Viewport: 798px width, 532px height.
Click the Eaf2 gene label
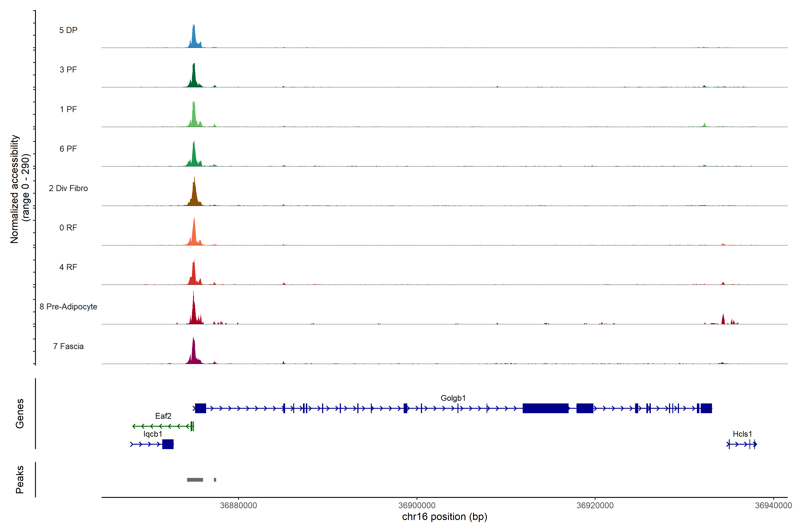[x=163, y=416]
